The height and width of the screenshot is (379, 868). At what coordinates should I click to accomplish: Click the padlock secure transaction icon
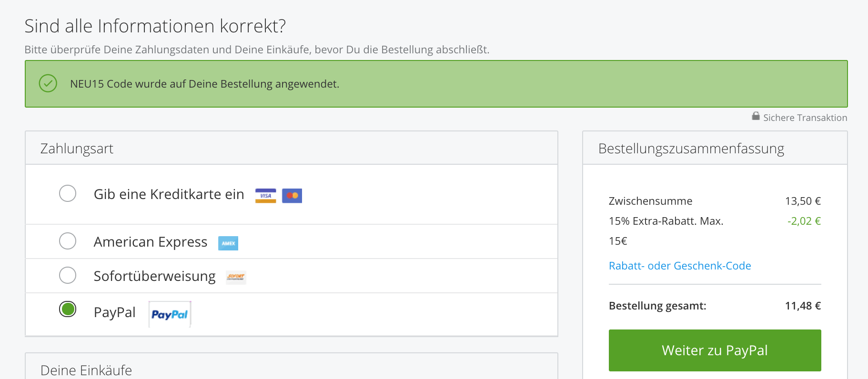(756, 116)
